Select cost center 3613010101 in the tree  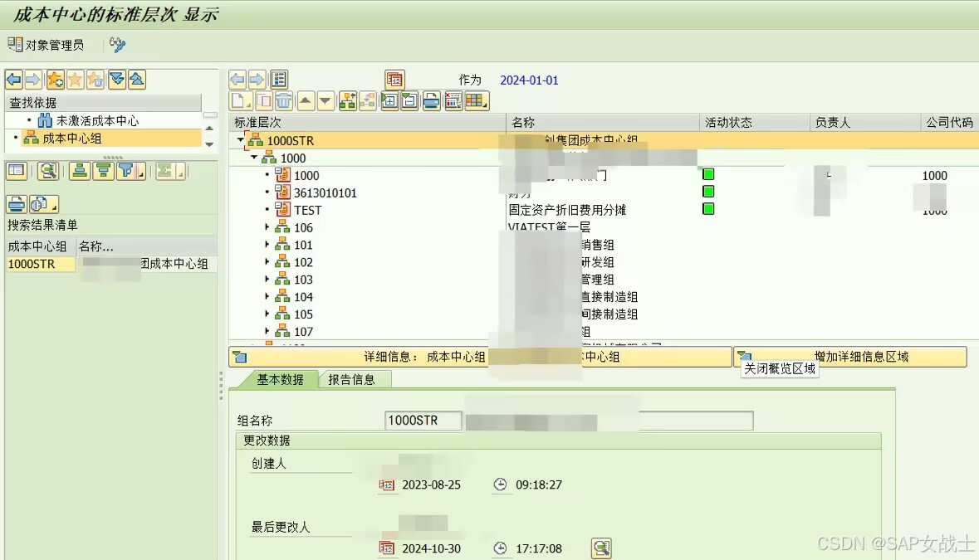pyautogui.click(x=326, y=192)
